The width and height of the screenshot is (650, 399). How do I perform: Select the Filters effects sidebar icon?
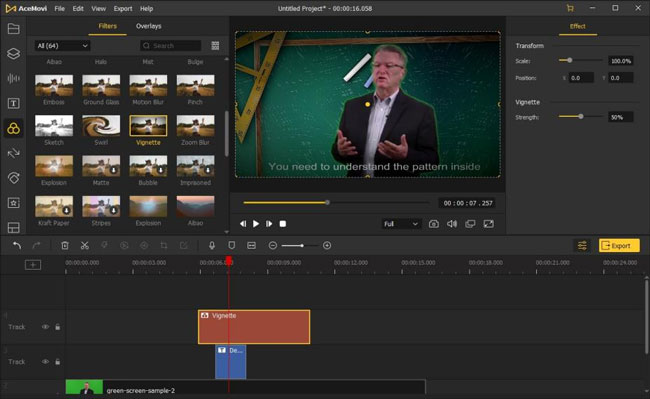[x=13, y=128]
